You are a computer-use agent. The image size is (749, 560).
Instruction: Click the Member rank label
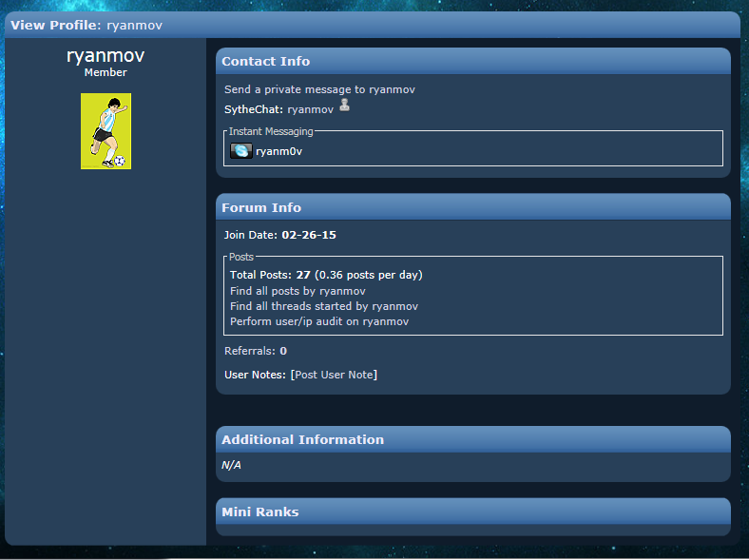pyautogui.click(x=106, y=72)
